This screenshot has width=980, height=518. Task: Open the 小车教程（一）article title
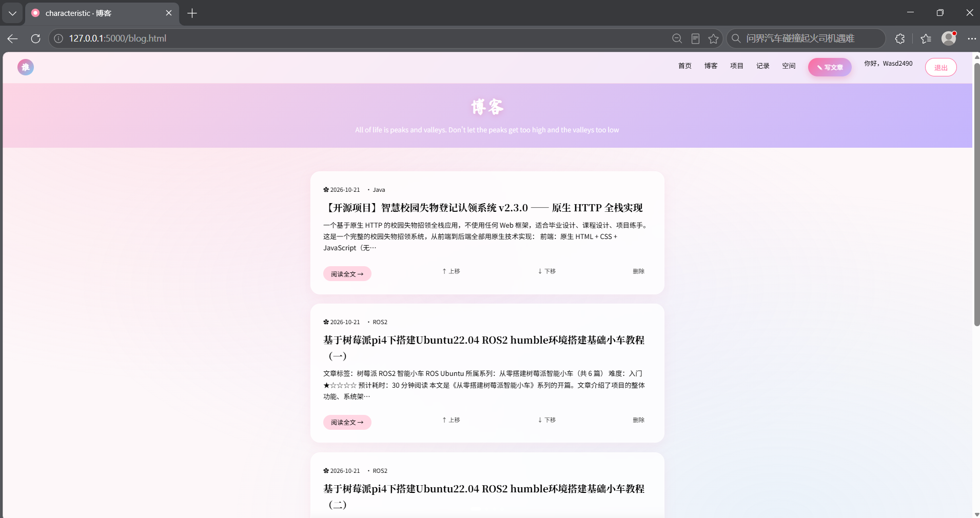coord(484,348)
